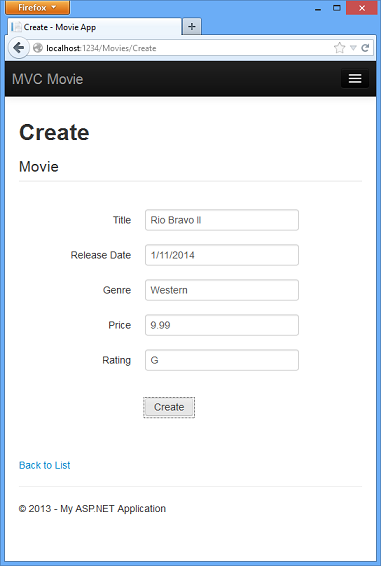Select the Create - Movie App tab
This screenshot has width=381, height=566.
[94, 27]
